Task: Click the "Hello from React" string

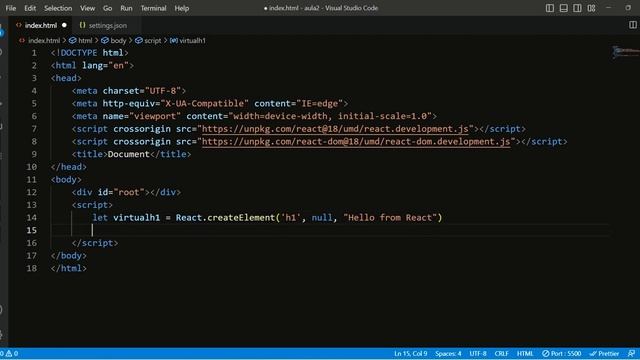Action: click(x=390, y=218)
